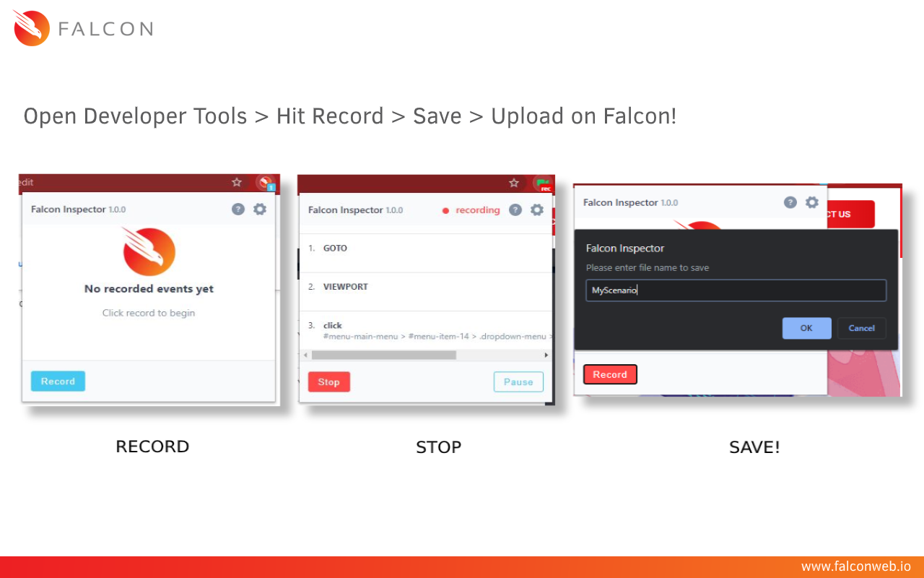Viewport: 924px width, 578px height.
Task: Open help icon next to recording status
Action: [x=515, y=210]
